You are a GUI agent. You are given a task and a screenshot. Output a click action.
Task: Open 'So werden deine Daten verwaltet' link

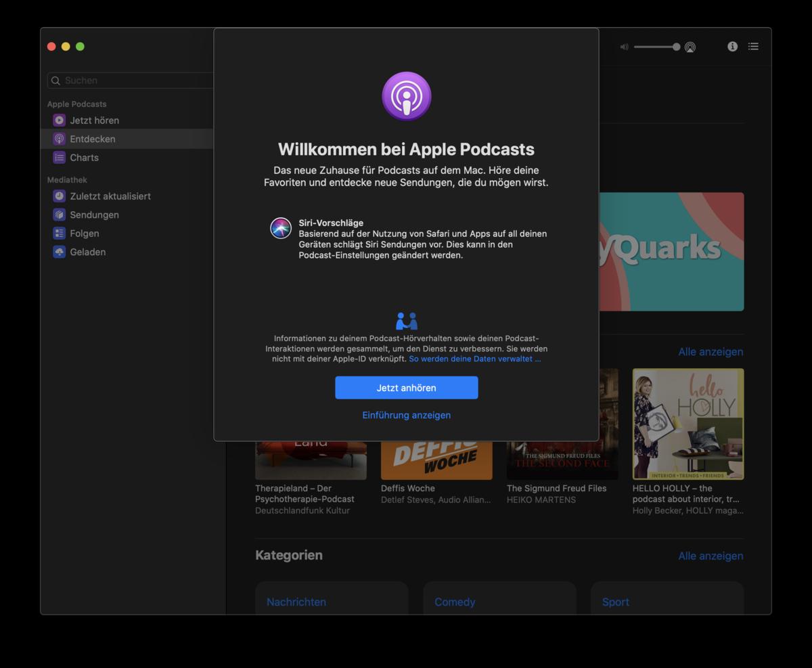[x=475, y=359]
